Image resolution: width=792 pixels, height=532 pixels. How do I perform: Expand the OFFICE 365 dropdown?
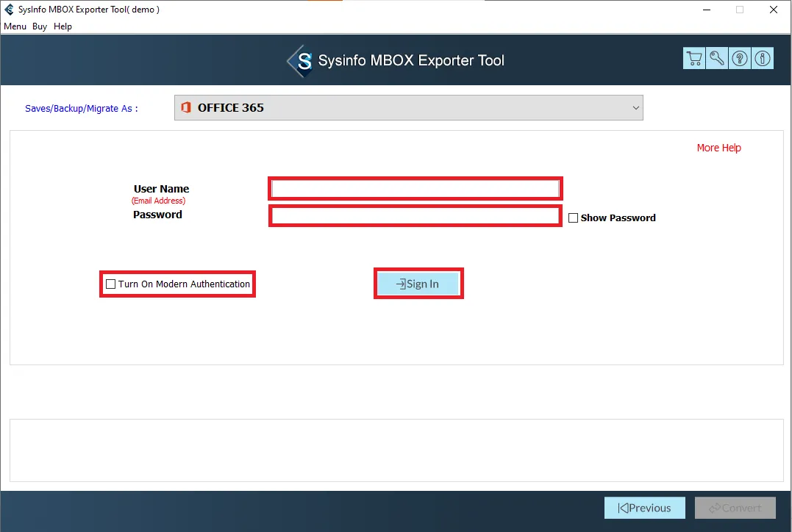pyautogui.click(x=408, y=107)
